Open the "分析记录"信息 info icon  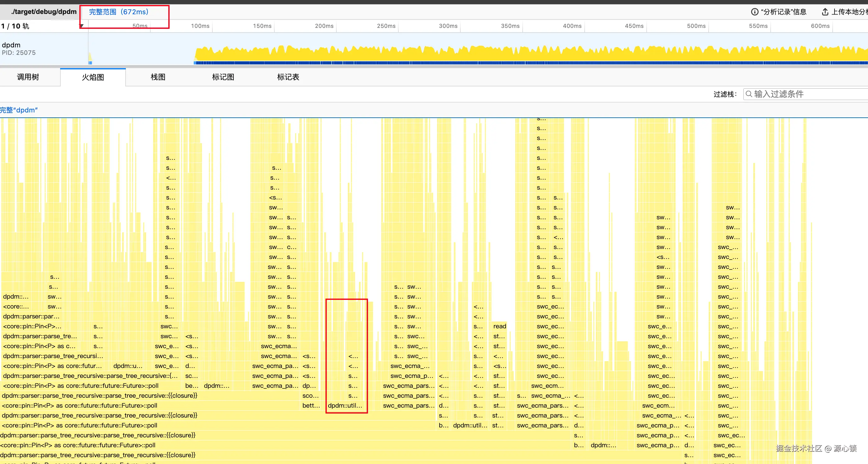pos(755,12)
